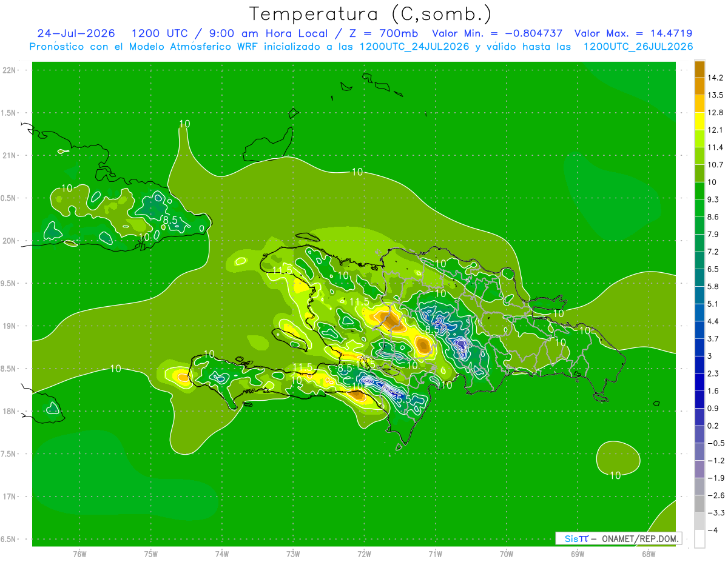Pick the white swatch below -4 on colorbar
The width and height of the screenshot is (728, 562).
(x=699, y=539)
